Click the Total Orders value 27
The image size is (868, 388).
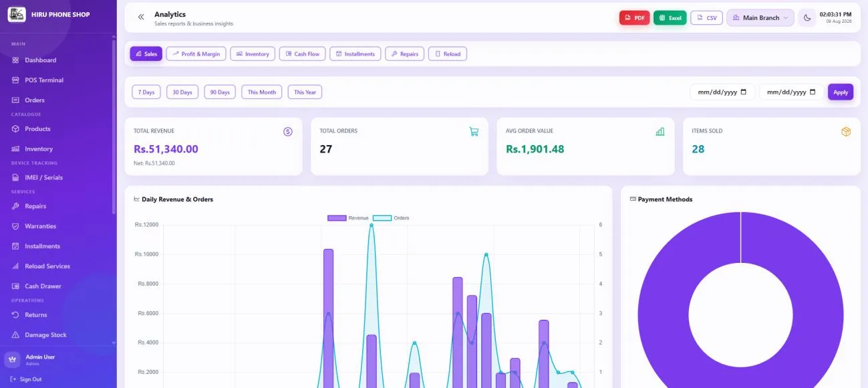[x=326, y=149]
